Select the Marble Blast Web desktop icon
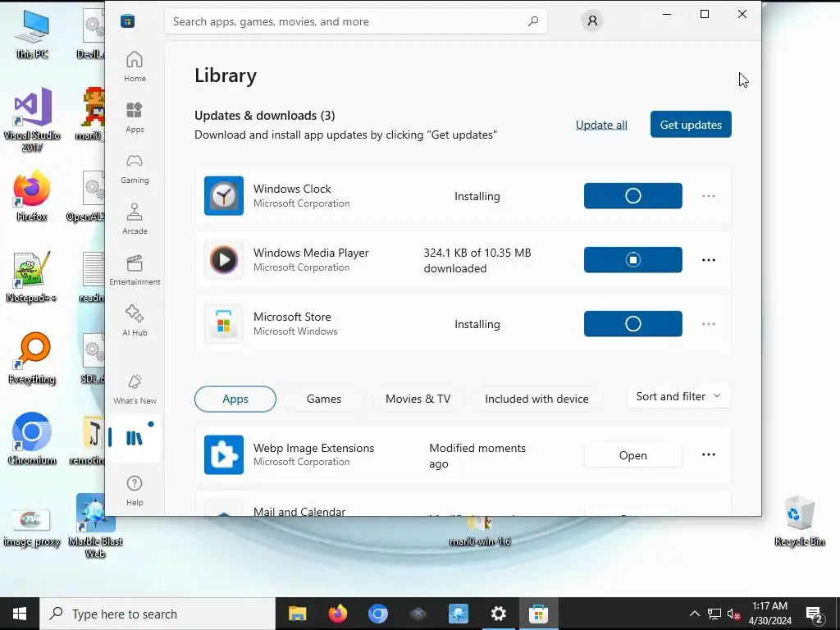Screen dimensions: 840x630 95,527
